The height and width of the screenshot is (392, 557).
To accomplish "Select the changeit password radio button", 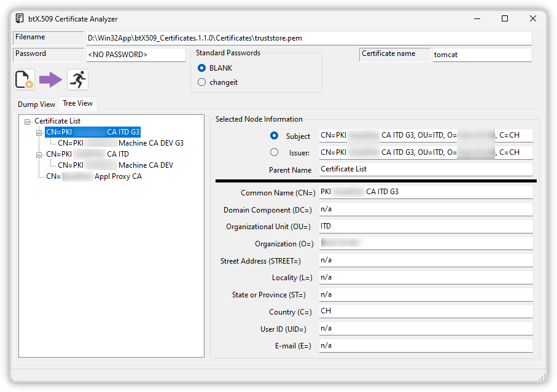I will coord(201,82).
